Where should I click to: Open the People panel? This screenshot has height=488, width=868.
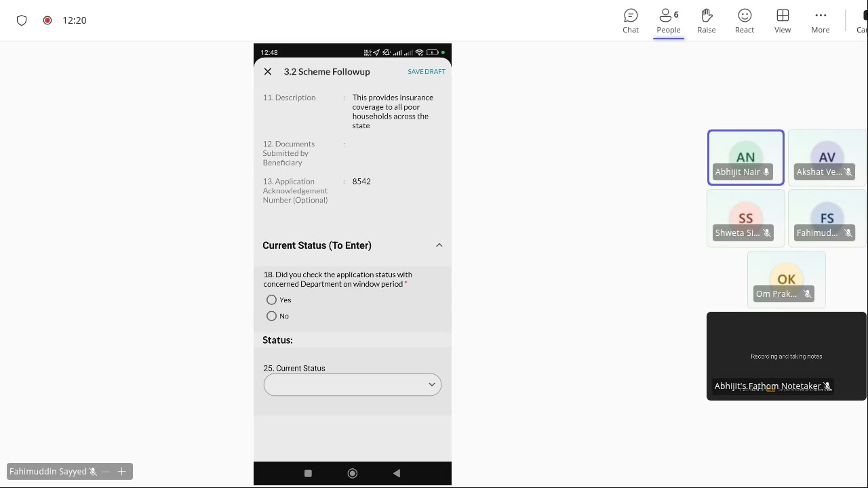668,20
